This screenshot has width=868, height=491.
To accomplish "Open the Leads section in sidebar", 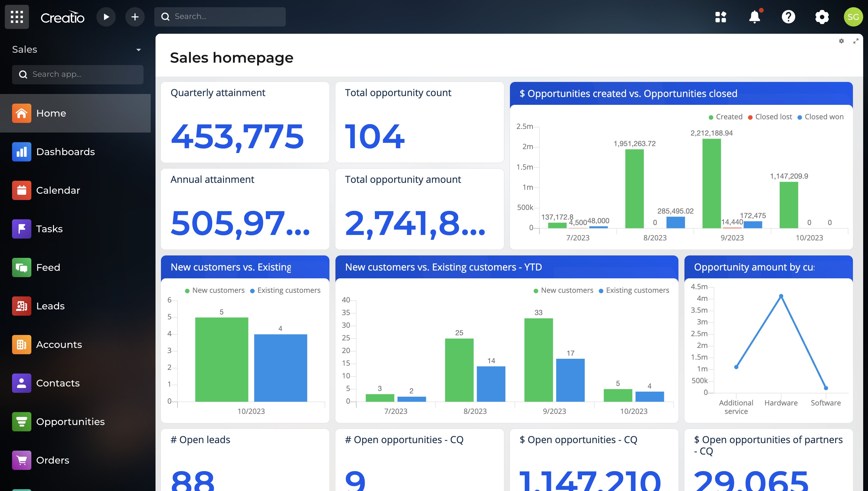I will 50,306.
